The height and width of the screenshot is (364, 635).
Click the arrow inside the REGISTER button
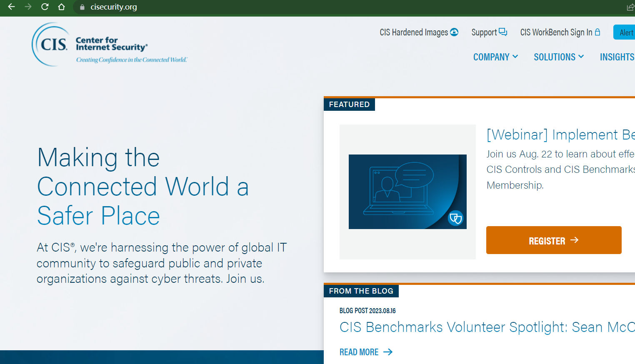click(575, 240)
